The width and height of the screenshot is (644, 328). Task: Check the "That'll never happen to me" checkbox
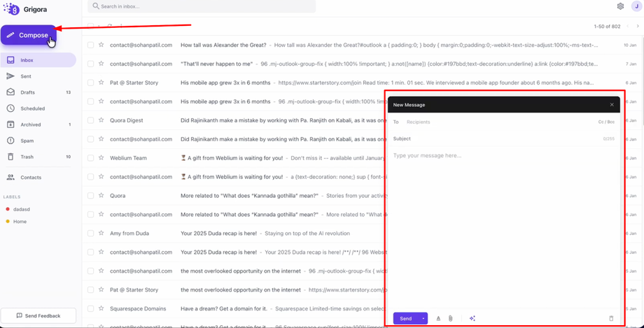91,64
